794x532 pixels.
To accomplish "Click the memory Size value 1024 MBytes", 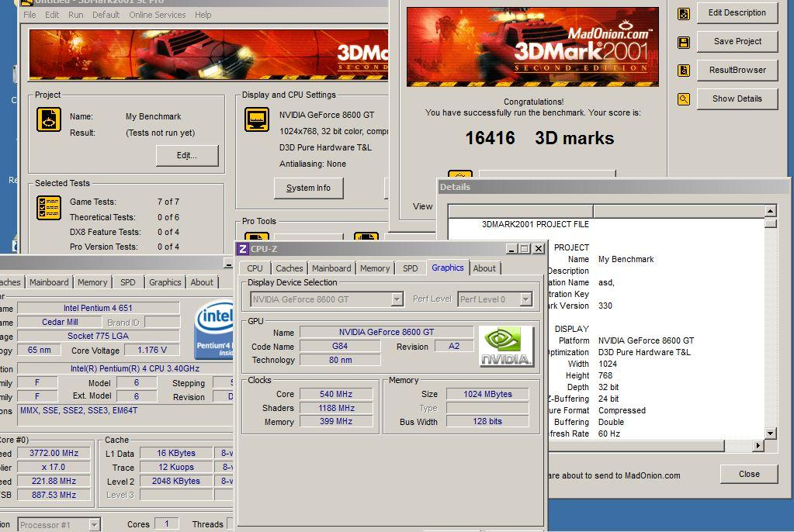I will coord(487,394).
